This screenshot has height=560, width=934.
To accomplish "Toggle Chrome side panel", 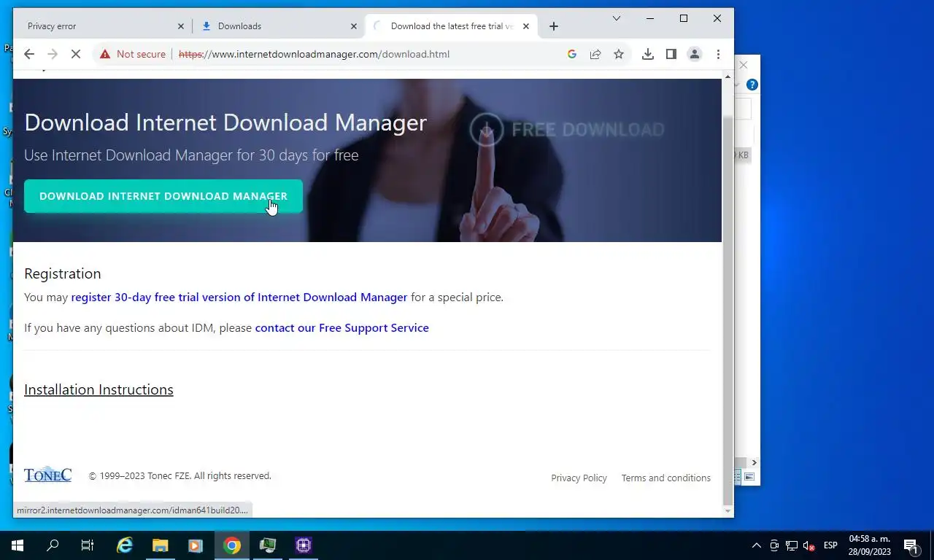I will (x=671, y=54).
